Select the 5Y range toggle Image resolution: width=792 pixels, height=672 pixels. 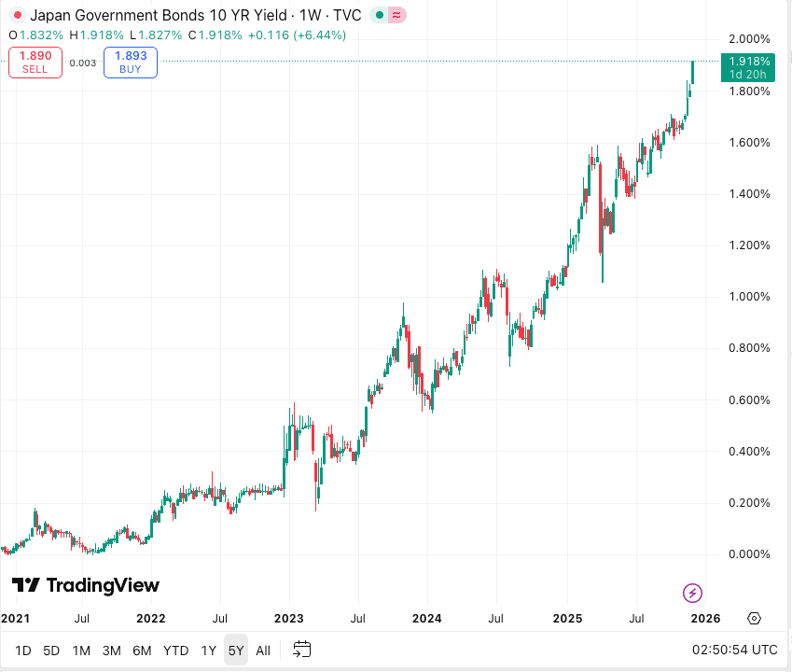click(236, 650)
